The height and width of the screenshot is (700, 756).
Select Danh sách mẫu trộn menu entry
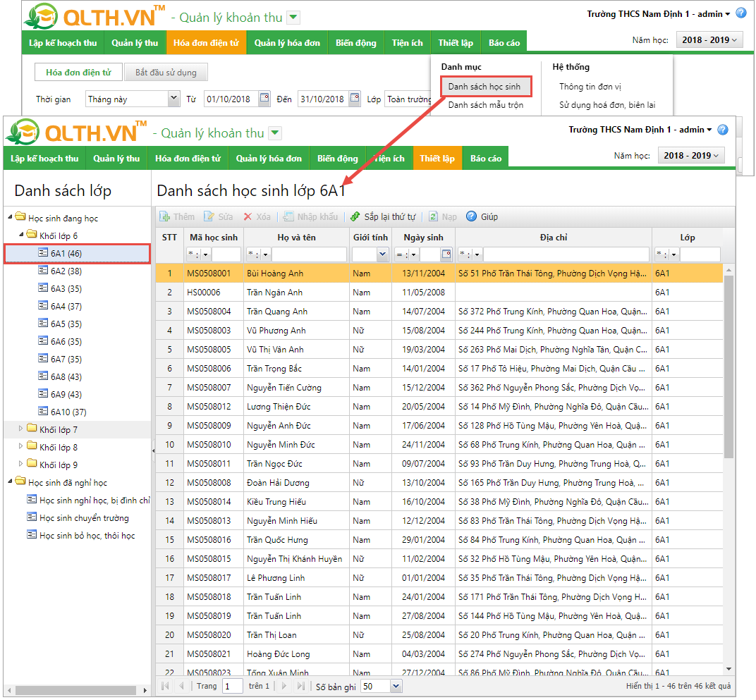(486, 105)
